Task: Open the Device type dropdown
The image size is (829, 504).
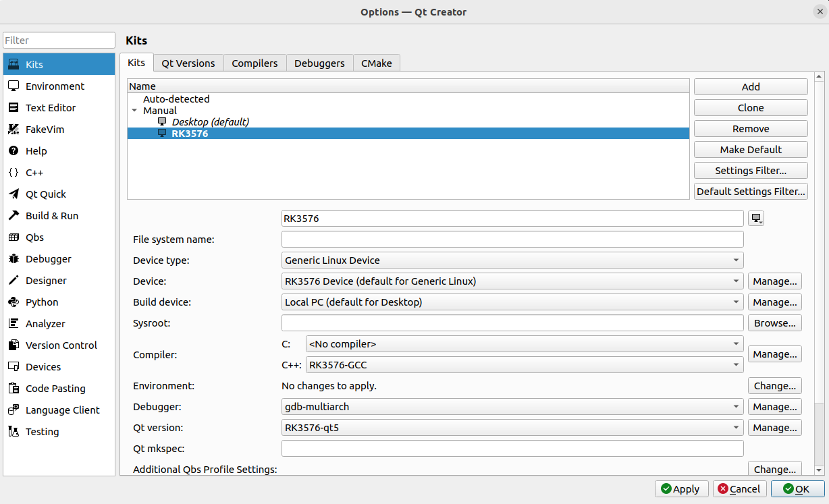Action: click(512, 260)
